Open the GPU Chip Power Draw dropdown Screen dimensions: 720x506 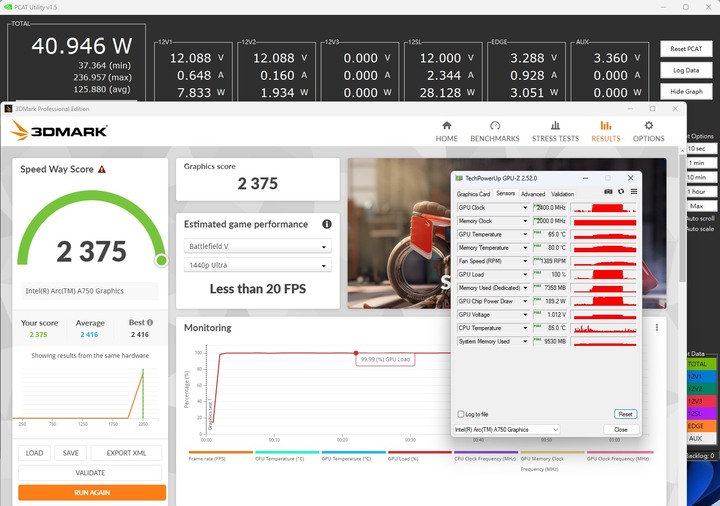[x=525, y=301]
